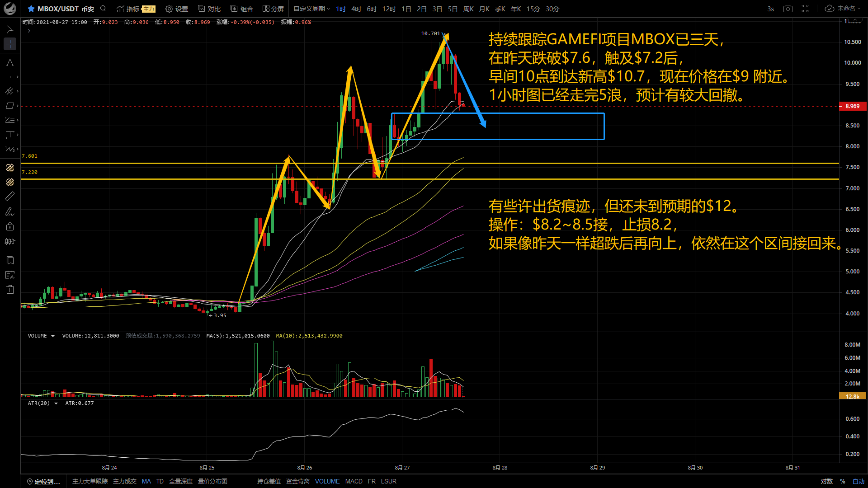Toggle the 自动 auto scale option
The image size is (868, 488).
[x=858, y=481]
